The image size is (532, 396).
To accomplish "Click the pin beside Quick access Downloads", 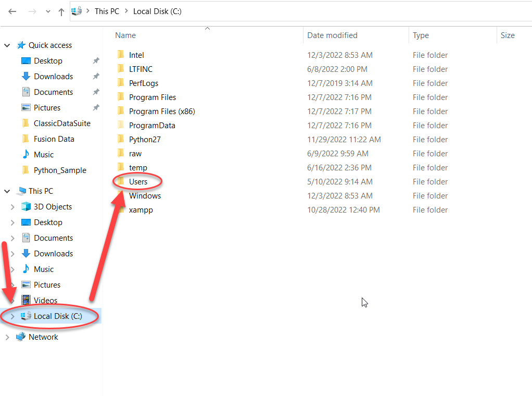I will click(x=96, y=77).
